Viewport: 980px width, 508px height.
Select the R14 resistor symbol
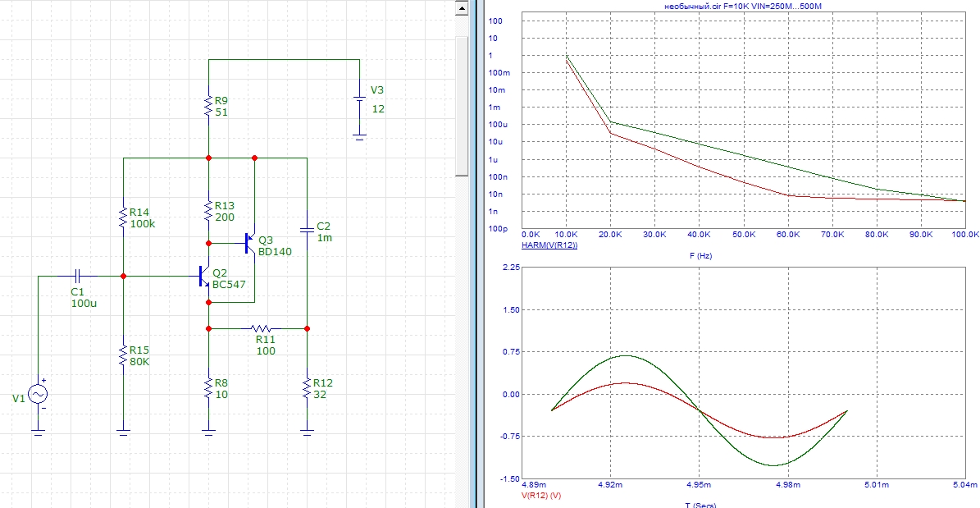click(123, 217)
